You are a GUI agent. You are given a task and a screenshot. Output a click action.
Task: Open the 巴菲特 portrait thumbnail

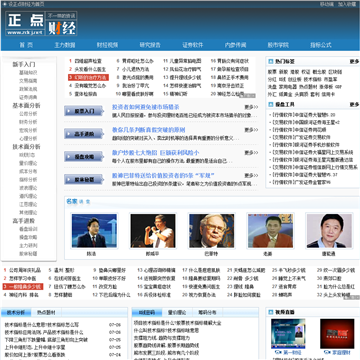point(212,231)
